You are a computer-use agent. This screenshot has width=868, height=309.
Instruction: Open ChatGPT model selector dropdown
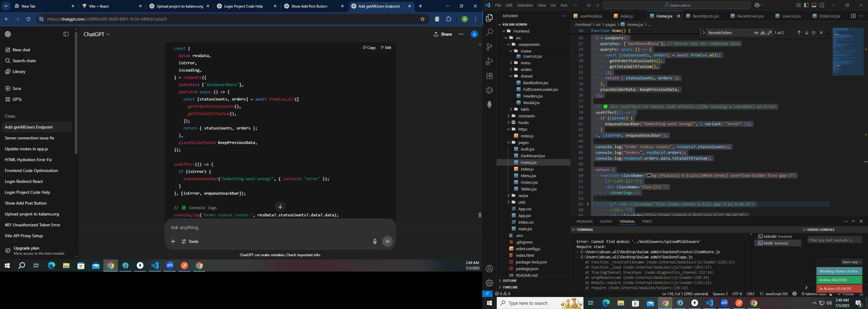[x=97, y=34]
